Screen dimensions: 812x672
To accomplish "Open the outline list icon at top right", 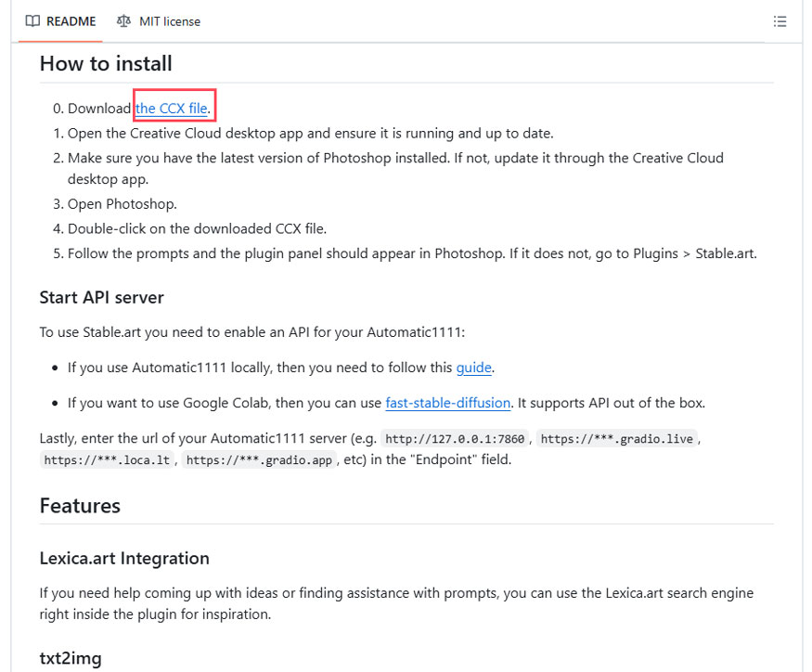I will (x=780, y=21).
